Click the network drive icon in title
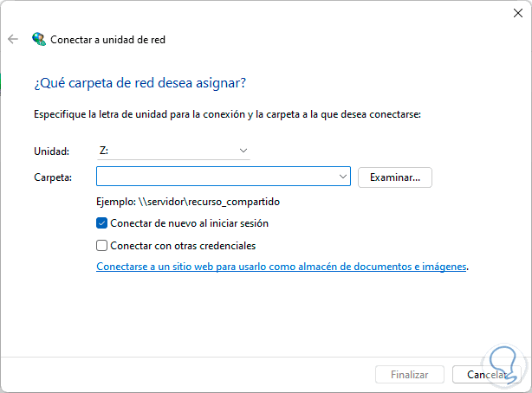Viewport: 532px width, 393px height. click(x=38, y=39)
